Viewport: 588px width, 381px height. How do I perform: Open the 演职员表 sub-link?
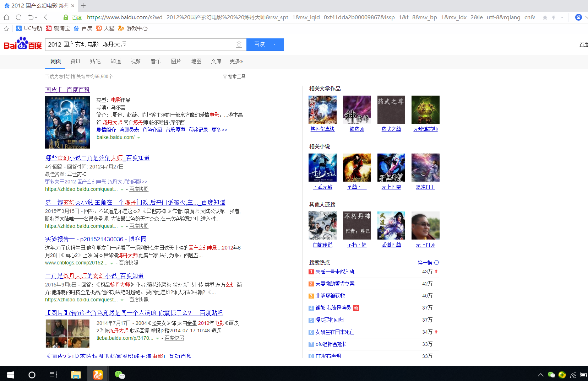pos(129,130)
